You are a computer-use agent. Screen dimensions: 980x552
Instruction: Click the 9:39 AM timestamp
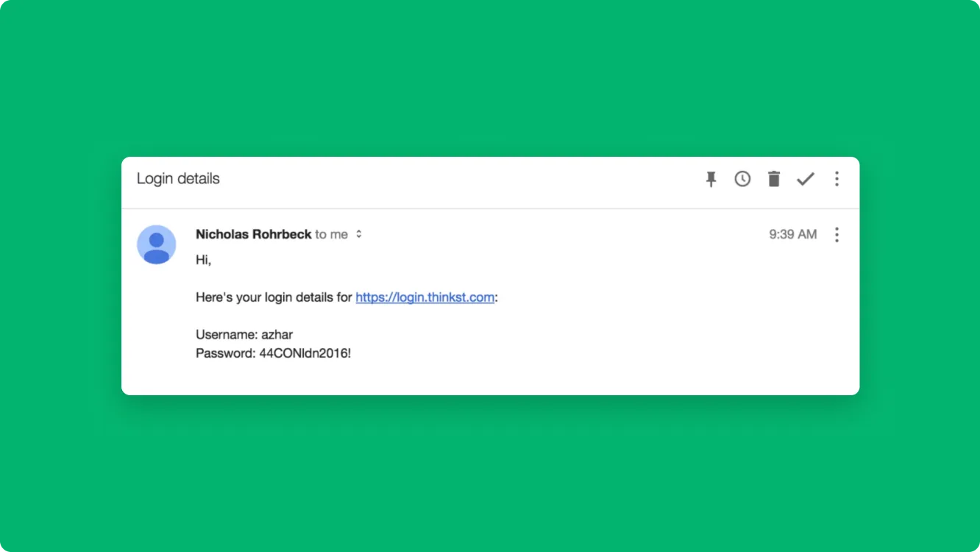point(792,234)
